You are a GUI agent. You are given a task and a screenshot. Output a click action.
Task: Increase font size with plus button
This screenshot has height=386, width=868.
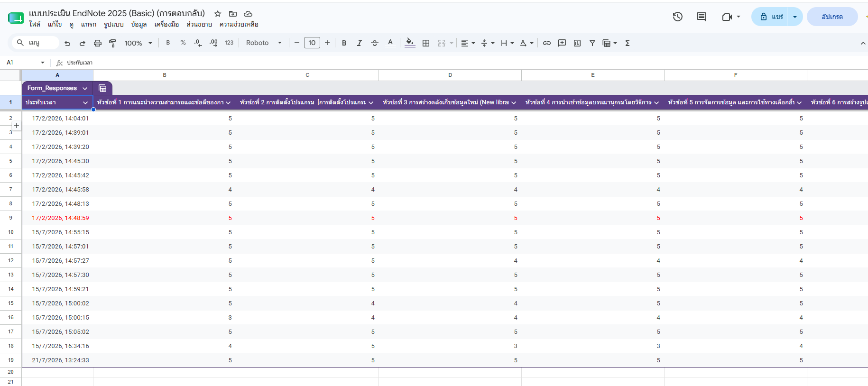(x=327, y=43)
